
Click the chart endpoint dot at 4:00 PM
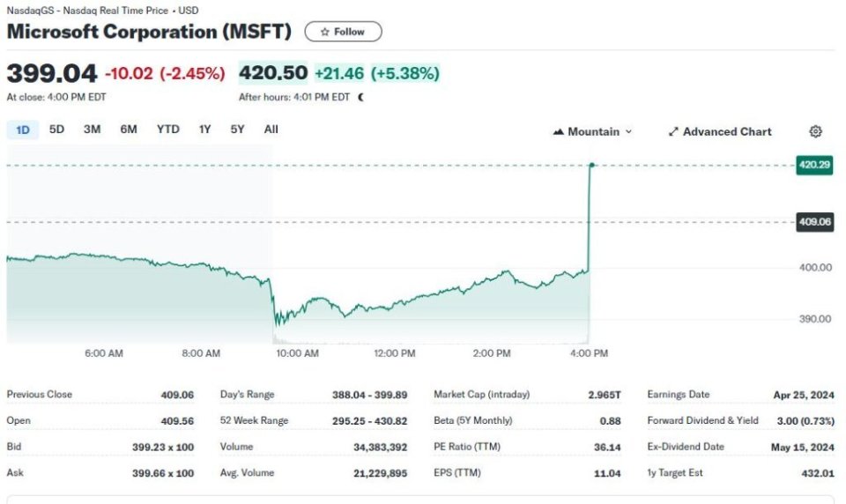coord(591,165)
